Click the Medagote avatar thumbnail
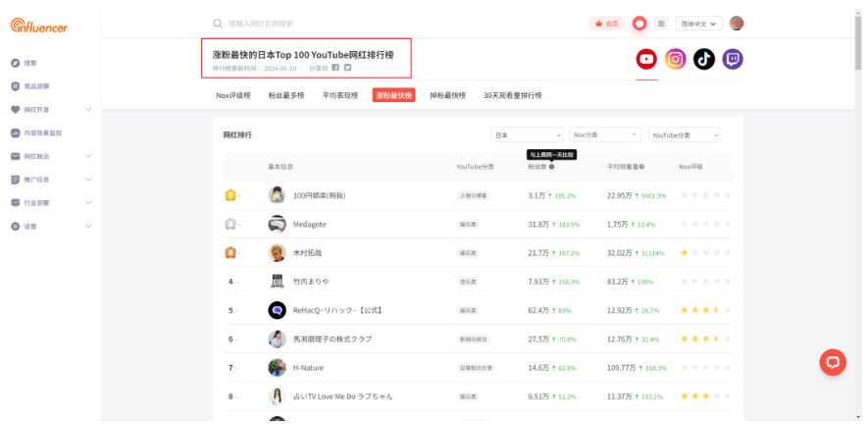 (x=277, y=224)
